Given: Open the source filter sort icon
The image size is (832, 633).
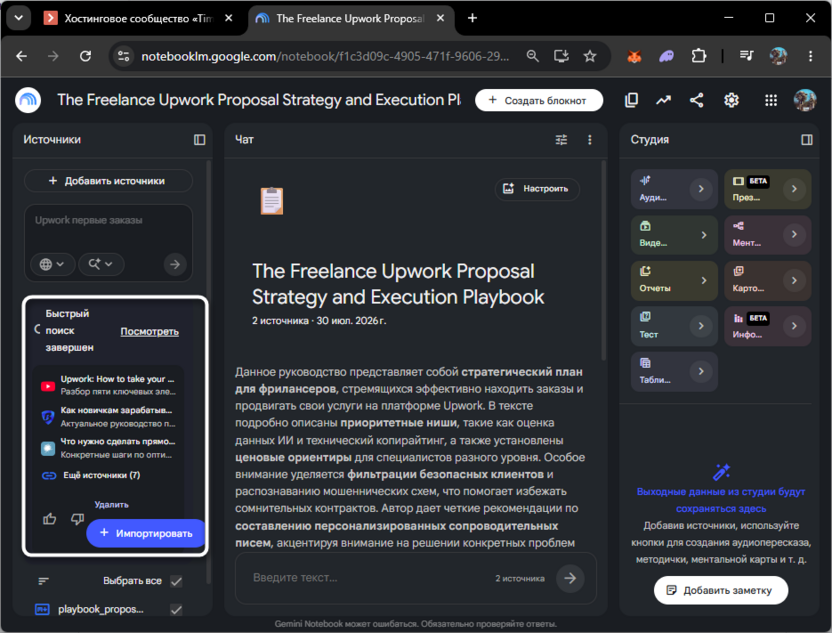Looking at the screenshot, I should [x=44, y=581].
